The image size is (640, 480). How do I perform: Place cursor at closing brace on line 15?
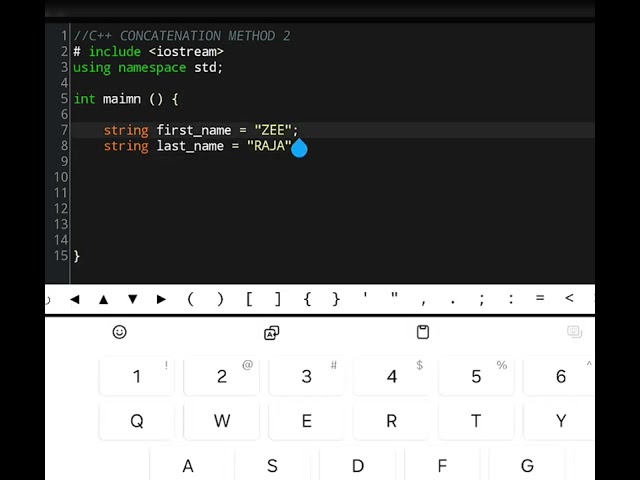77,256
